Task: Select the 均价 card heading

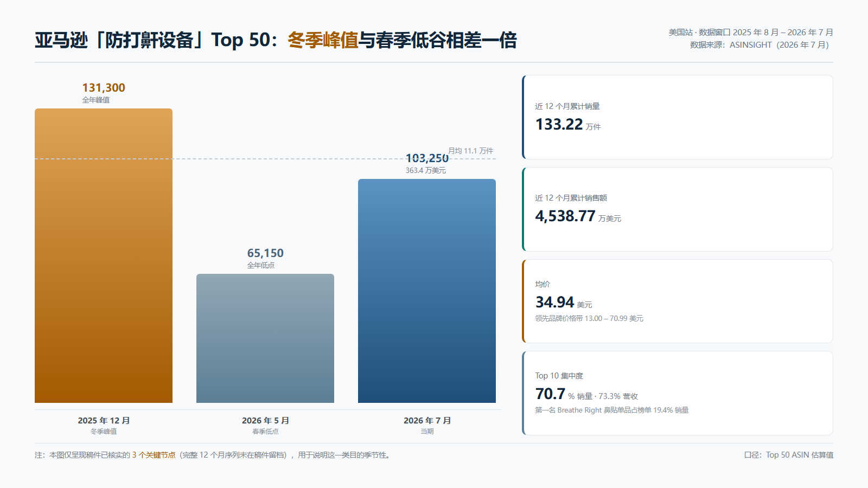Action: (542, 284)
